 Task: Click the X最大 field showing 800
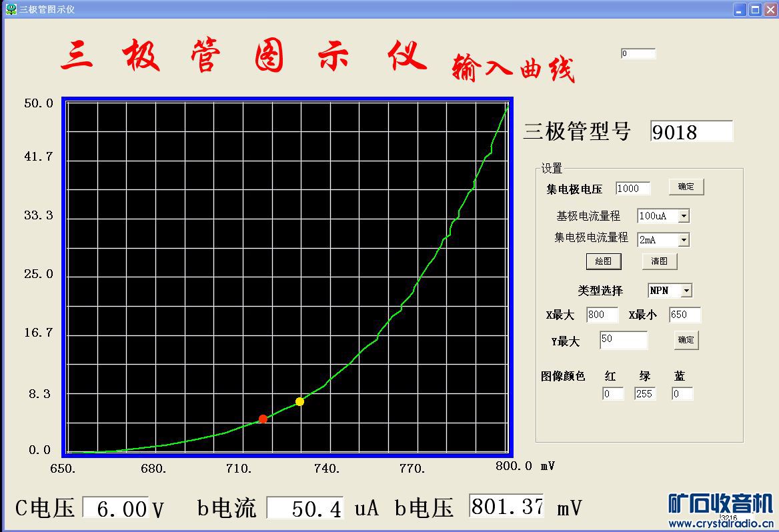tap(602, 315)
